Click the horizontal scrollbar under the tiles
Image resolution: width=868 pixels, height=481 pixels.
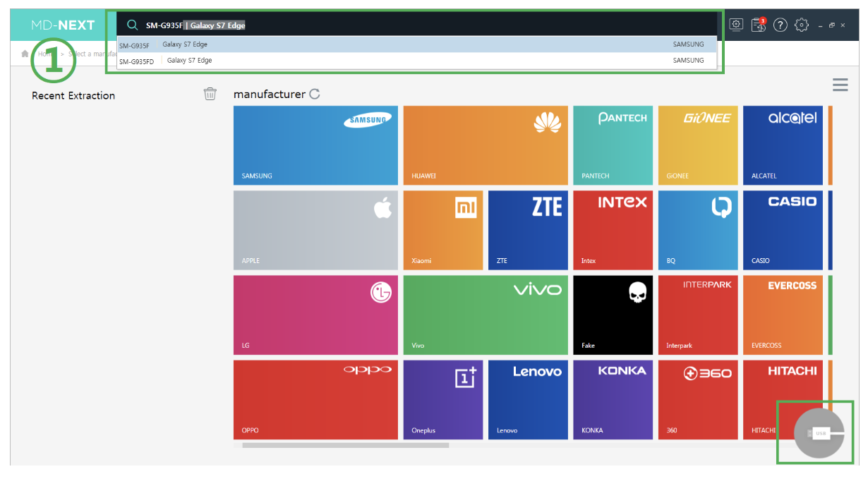(x=345, y=445)
